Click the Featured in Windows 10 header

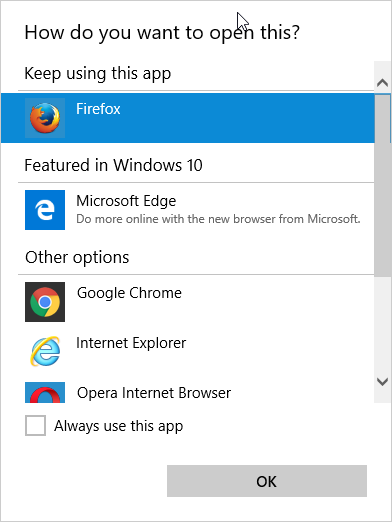113,165
